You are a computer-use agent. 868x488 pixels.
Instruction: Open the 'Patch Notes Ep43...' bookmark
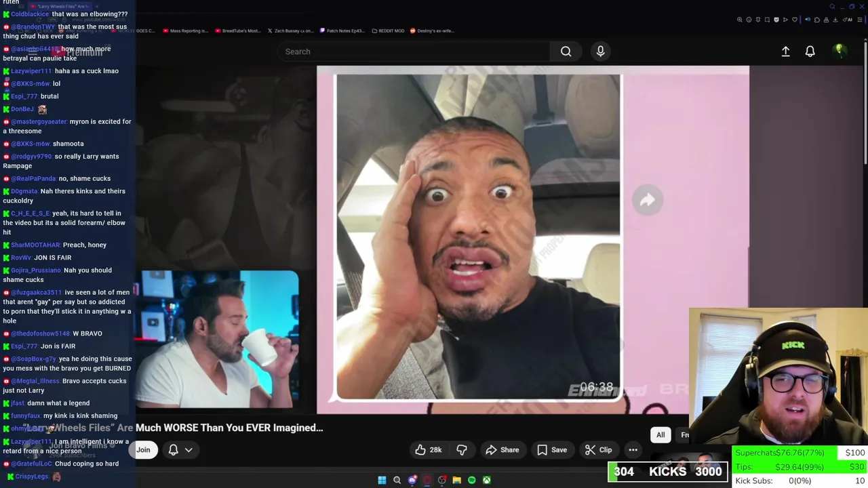click(342, 30)
